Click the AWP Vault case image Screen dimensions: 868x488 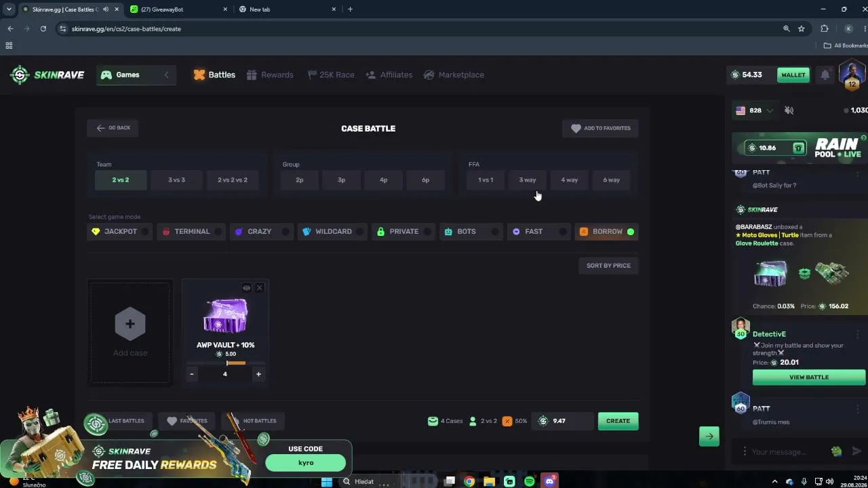point(225,316)
